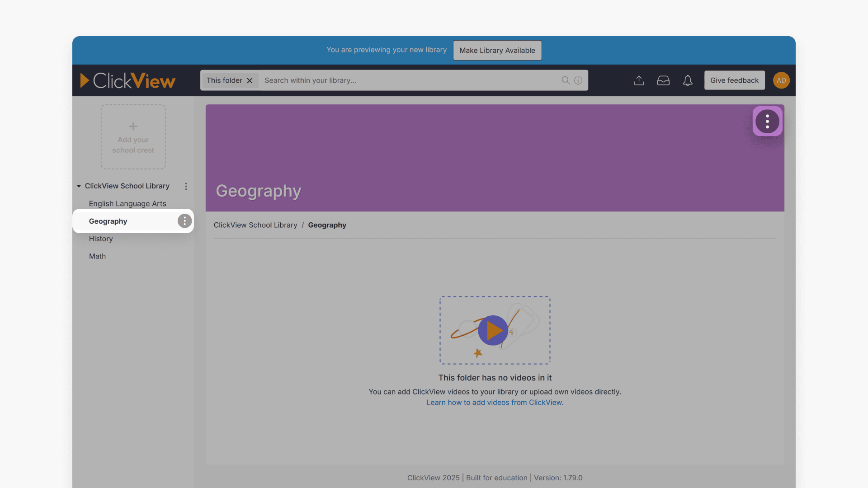Open Geography sidebar item options menu
Screen dimensions: 868x488
pyautogui.click(x=184, y=221)
